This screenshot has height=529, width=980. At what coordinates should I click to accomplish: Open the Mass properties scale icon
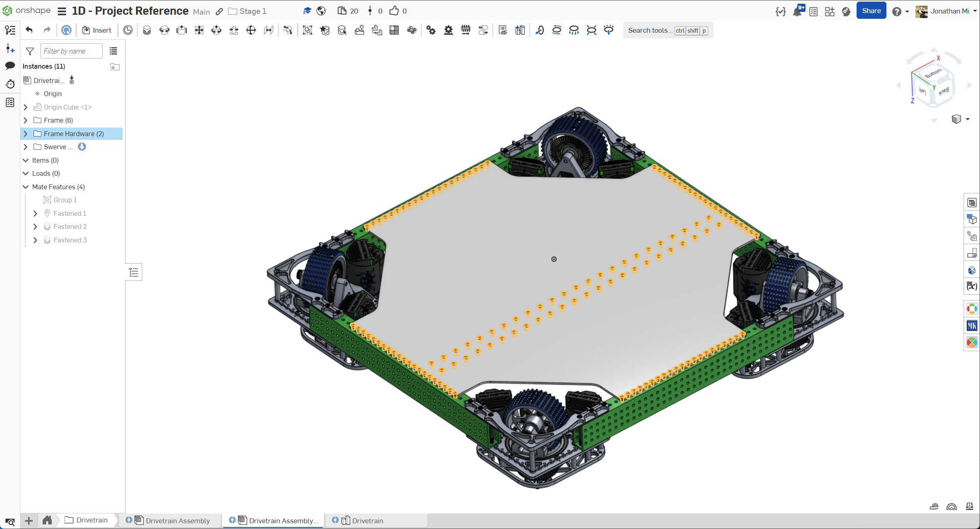969,507
